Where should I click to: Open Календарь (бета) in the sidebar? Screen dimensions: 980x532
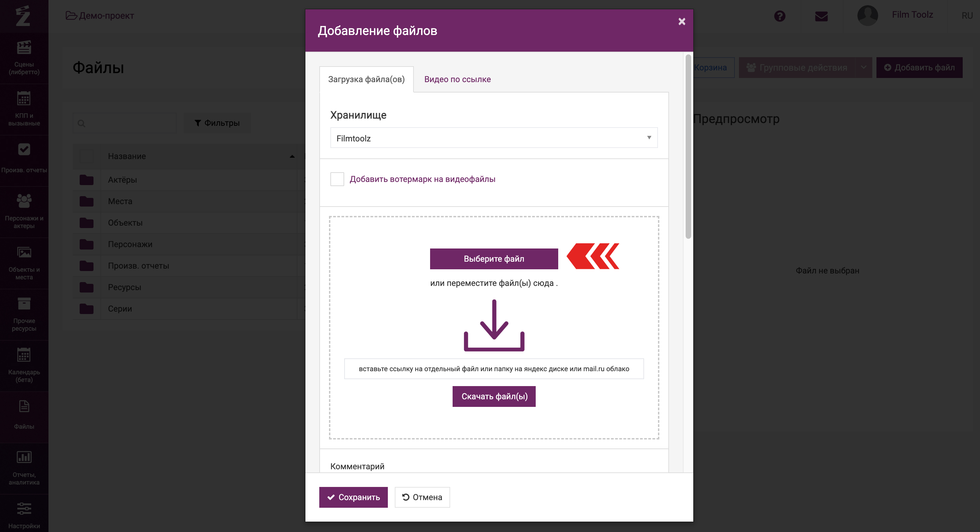coord(24,366)
